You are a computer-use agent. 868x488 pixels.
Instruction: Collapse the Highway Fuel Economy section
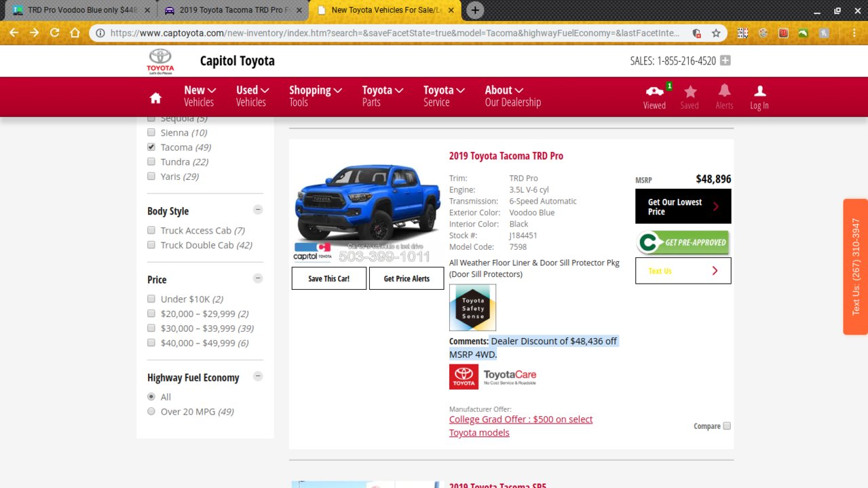click(x=258, y=376)
